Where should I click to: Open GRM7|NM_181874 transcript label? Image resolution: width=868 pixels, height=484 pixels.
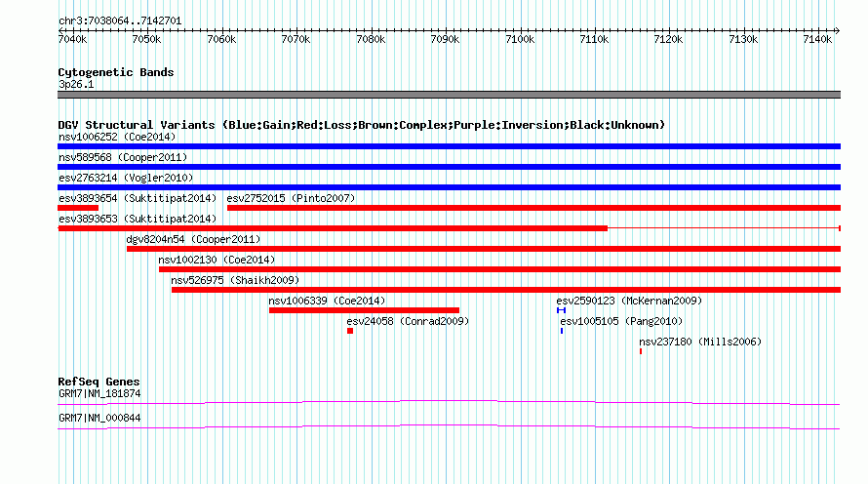coord(99,393)
